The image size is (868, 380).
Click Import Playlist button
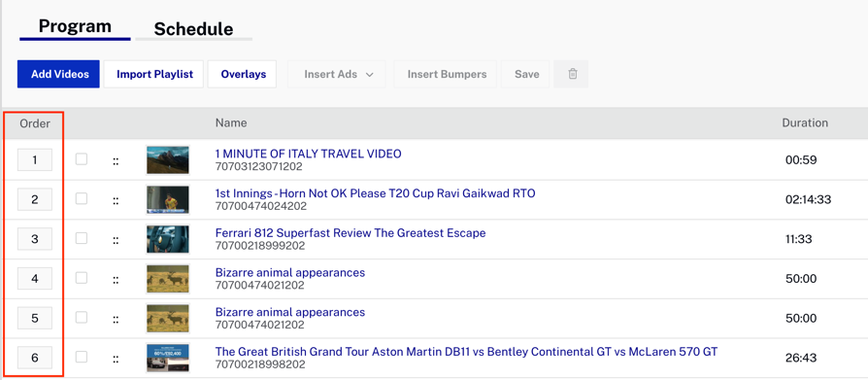(x=154, y=74)
